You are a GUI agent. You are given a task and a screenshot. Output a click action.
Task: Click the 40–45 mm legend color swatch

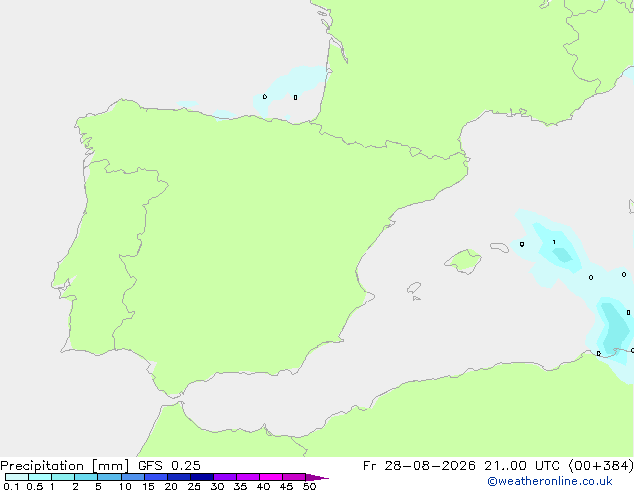tap(271, 477)
